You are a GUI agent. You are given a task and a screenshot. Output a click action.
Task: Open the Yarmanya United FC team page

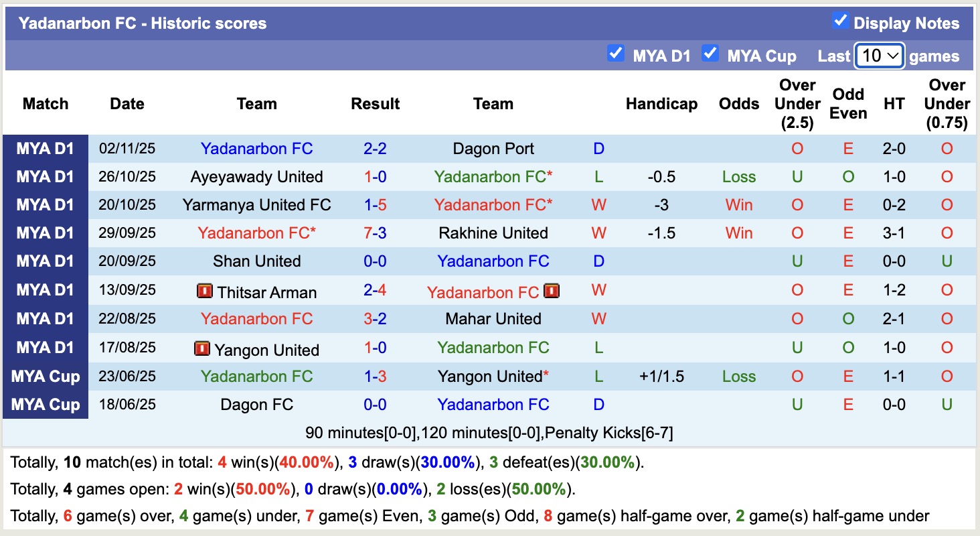(256, 205)
